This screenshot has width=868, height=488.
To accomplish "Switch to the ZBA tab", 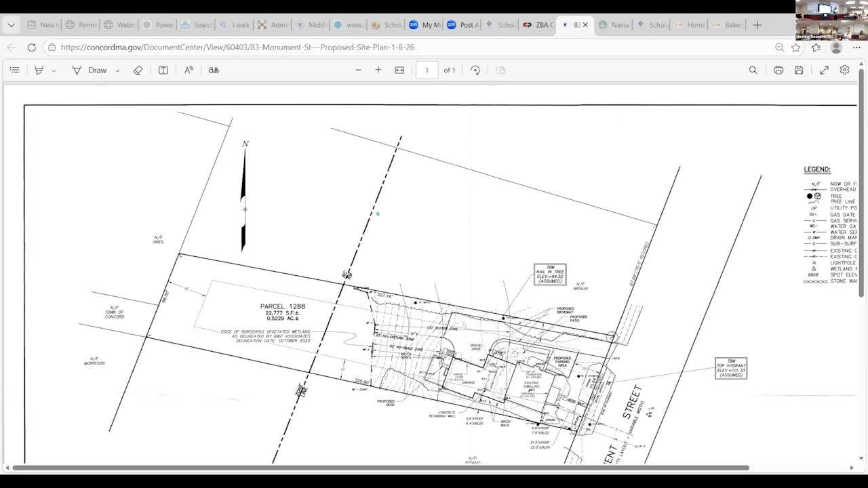I will (x=538, y=25).
